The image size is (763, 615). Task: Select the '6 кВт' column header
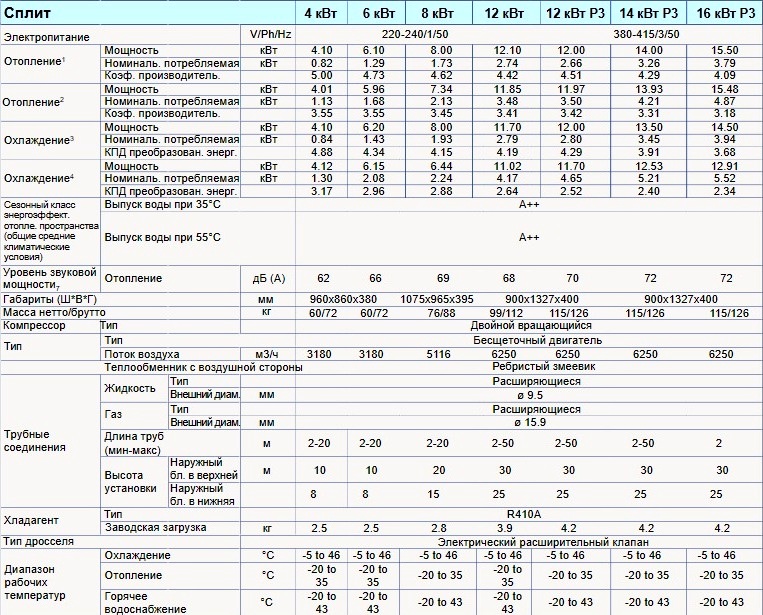pos(379,13)
